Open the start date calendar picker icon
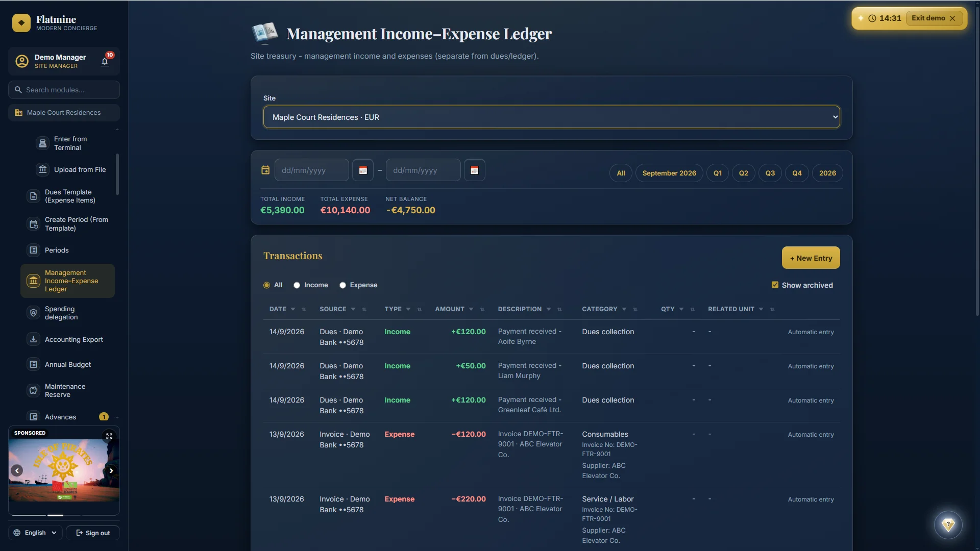 (x=363, y=170)
